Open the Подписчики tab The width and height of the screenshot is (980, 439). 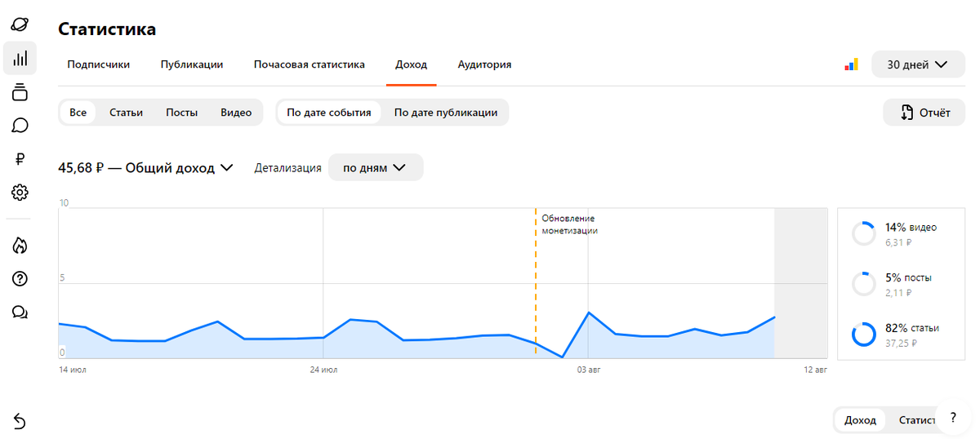(99, 64)
